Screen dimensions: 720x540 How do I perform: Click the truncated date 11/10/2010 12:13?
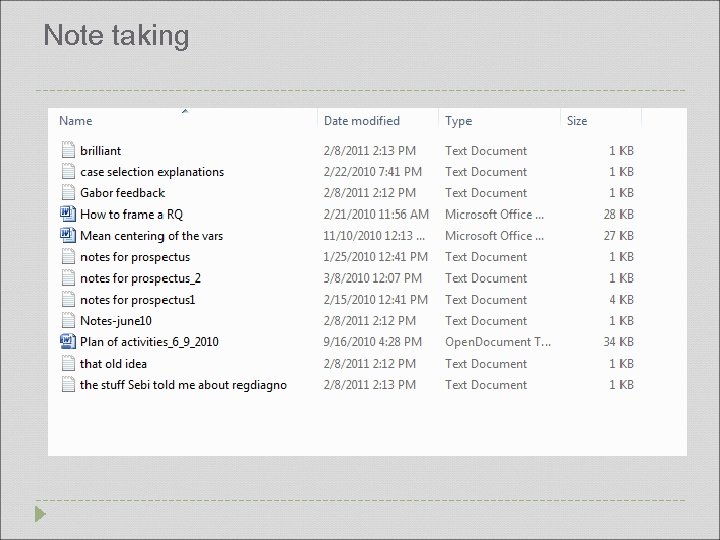tap(374, 236)
